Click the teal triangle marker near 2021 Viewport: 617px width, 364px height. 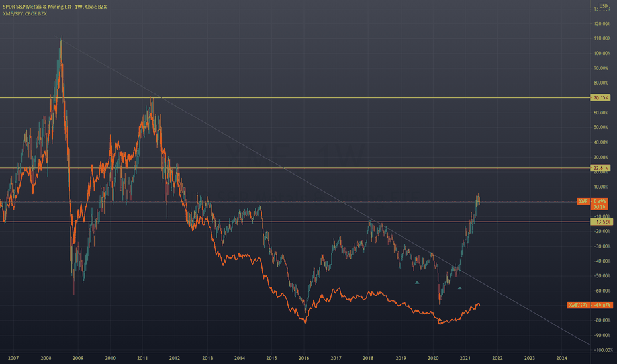[459, 288]
